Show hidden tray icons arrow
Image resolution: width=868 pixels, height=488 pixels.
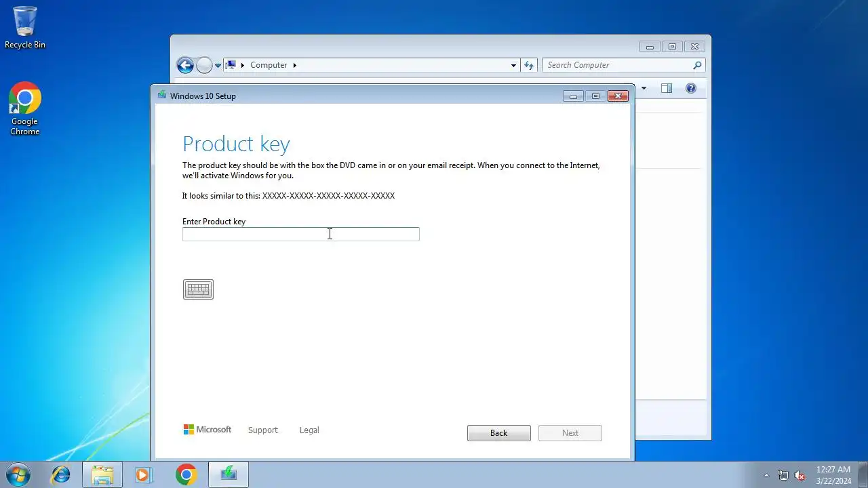click(x=766, y=475)
